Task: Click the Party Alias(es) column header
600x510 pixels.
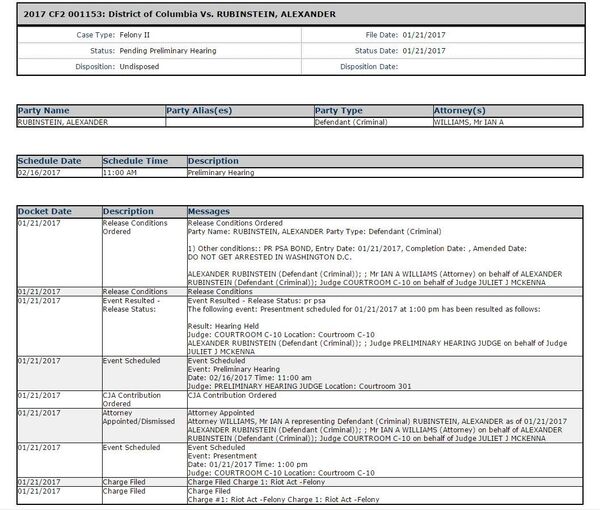Action: [198, 110]
